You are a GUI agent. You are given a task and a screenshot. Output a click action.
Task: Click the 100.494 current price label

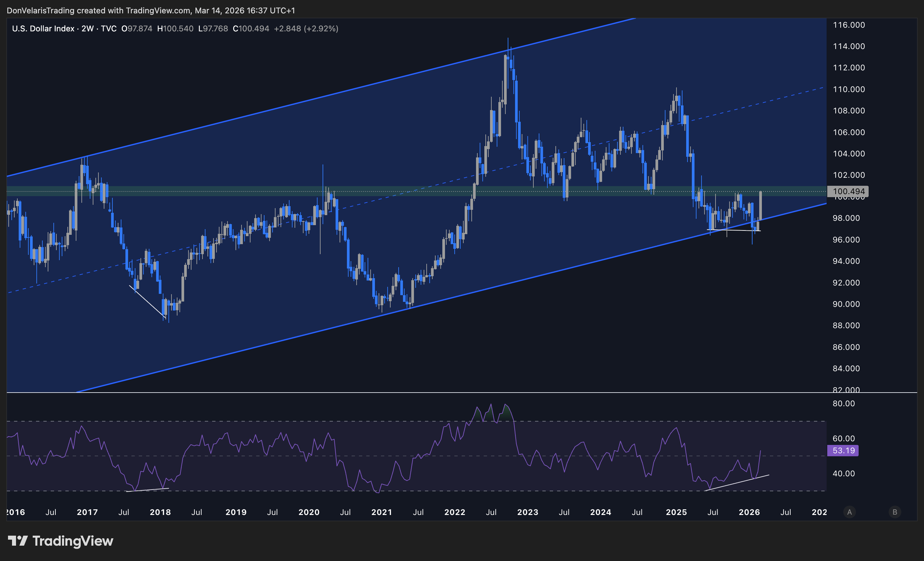pyautogui.click(x=848, y=191)
